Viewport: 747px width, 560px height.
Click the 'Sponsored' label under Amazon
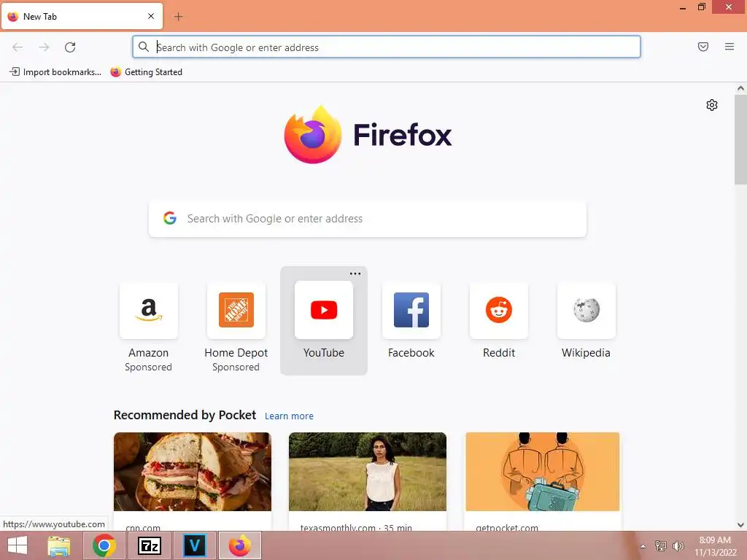point(149,367)
